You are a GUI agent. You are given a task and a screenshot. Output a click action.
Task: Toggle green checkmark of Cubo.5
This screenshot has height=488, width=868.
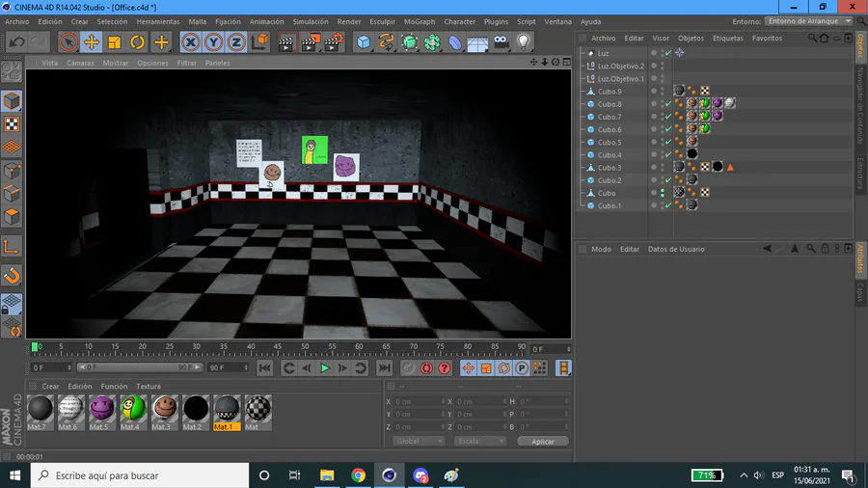pos(668,142)
